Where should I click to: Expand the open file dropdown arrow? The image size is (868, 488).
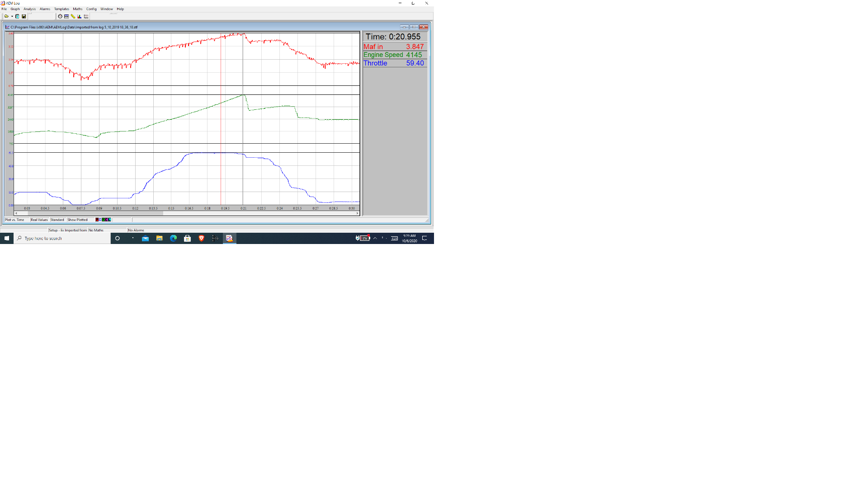pos(12,16)
